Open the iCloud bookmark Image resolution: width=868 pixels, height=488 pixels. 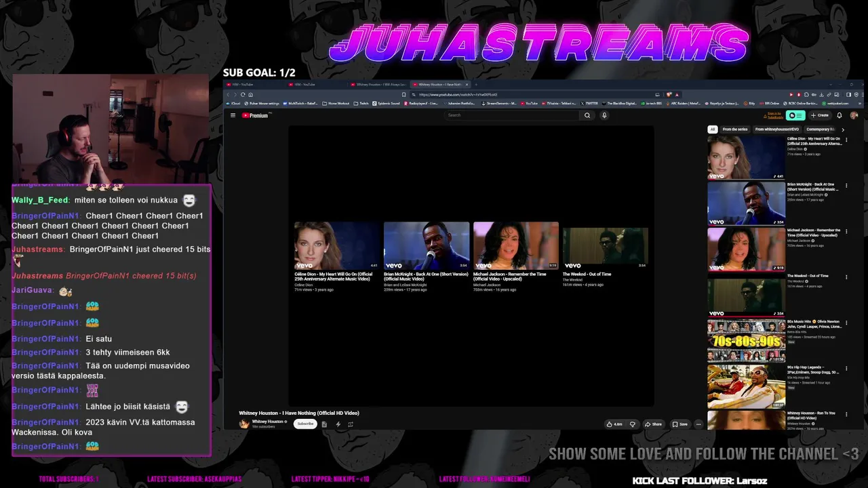(234, 104)
